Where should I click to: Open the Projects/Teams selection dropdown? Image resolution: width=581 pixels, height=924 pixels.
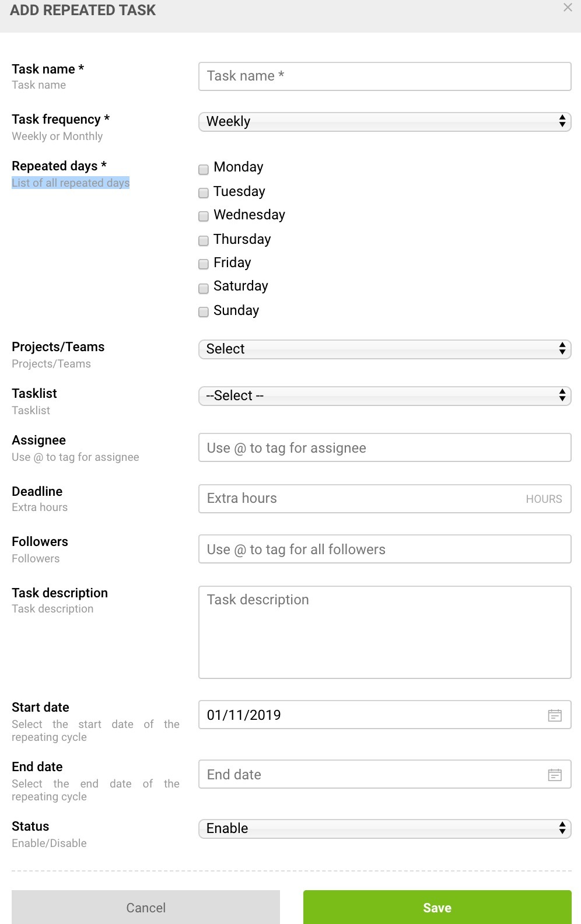click(x=384, y=349)
